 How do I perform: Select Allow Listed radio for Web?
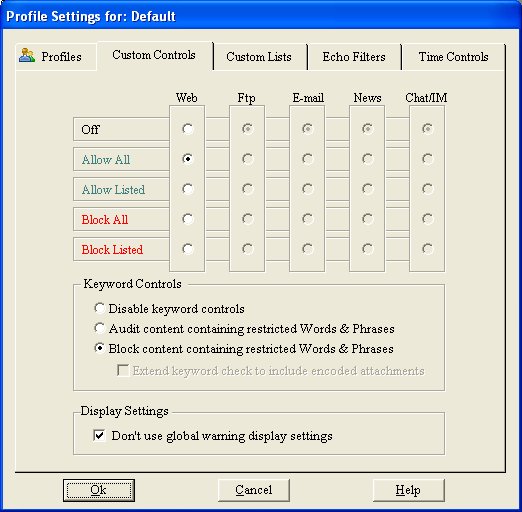[x=187, y=189]
